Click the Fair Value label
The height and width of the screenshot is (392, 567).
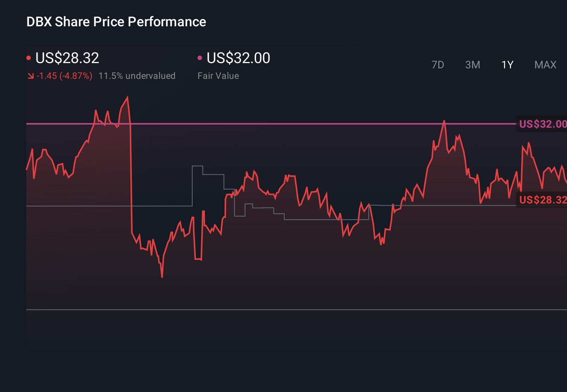click(x=218, y=75)
